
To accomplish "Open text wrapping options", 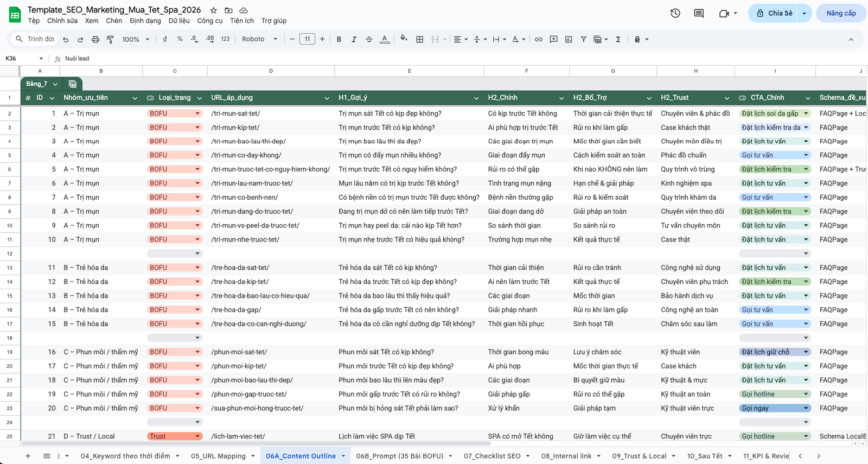I will click(499, 39).
